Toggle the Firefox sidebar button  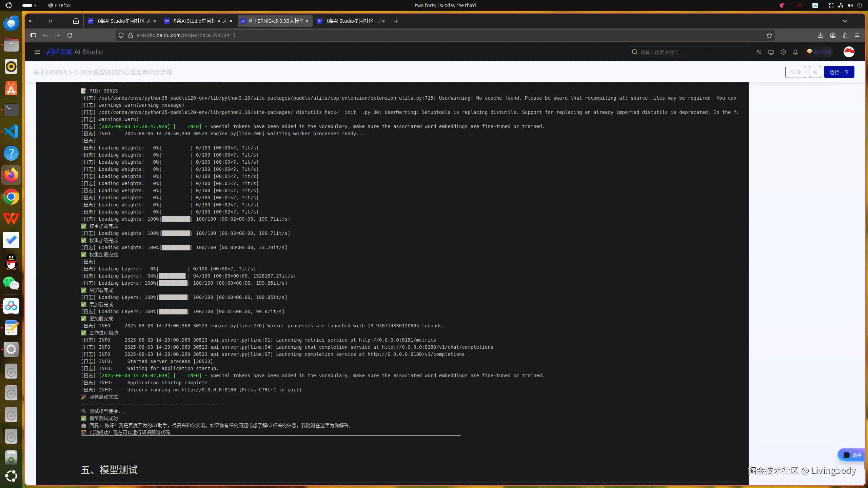[33, 35]
